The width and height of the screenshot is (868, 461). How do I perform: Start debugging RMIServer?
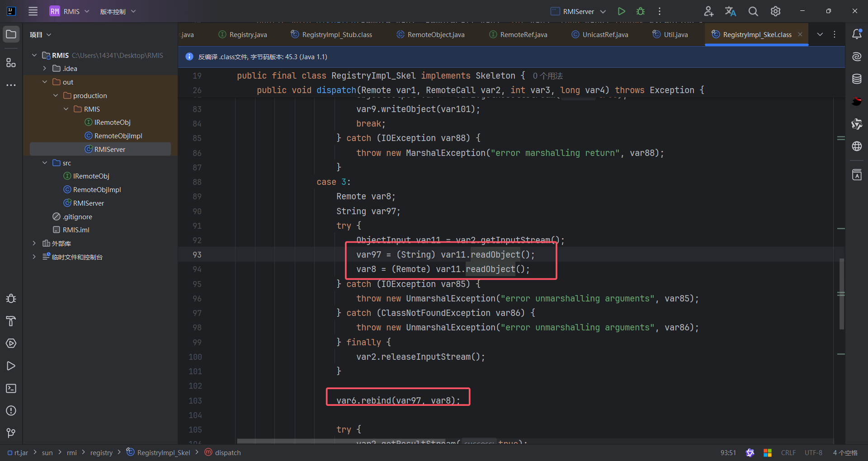[641, 11]
